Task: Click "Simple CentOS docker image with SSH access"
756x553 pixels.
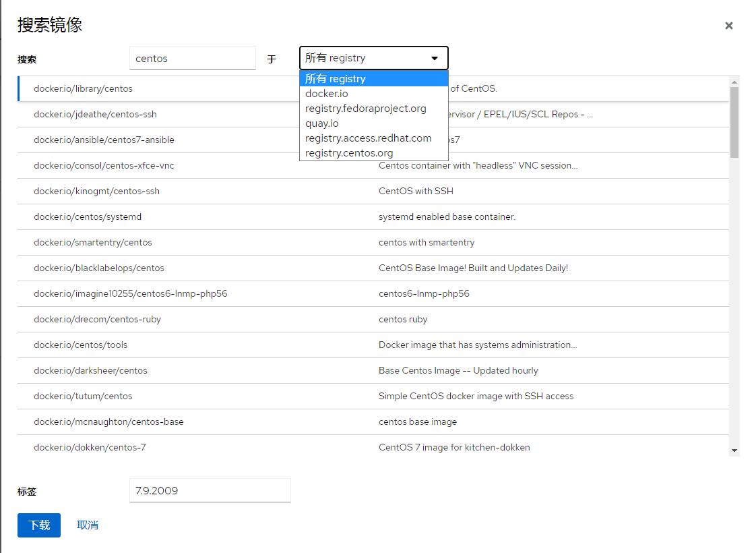Action: [x=476, y=396]
